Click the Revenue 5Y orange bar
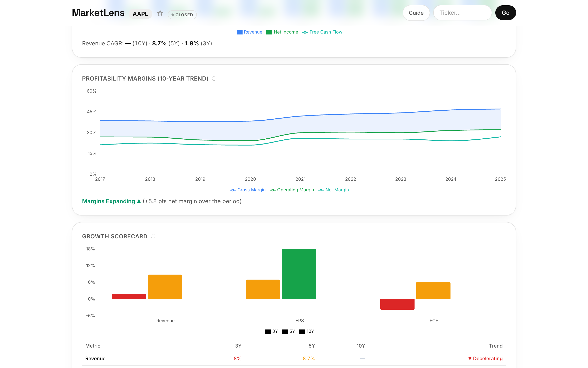This screenshot has height=368, width=588. (165, 287)
